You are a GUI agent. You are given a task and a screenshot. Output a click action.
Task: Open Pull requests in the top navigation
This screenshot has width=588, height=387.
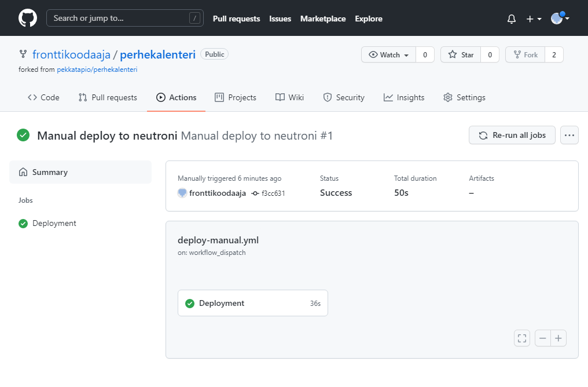236,19
